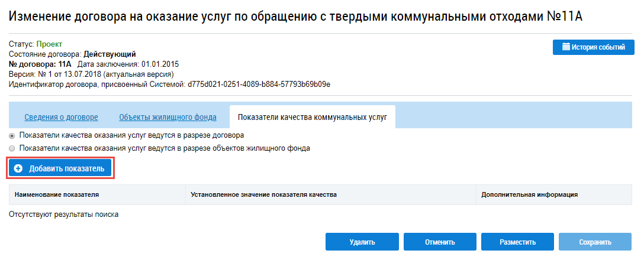Click the plus icon on Добавить показатель

(x=18, y=168)
